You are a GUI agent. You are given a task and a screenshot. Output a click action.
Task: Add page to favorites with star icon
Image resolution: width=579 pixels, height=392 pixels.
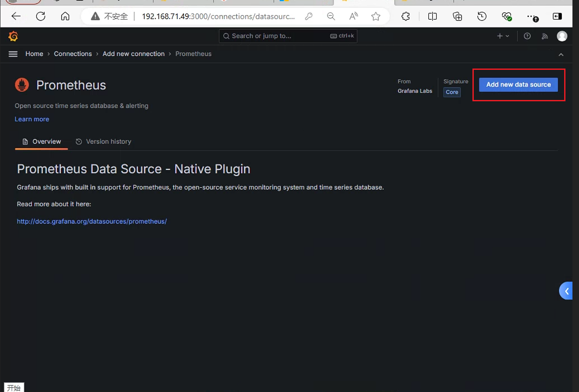click(x=376, y=16)
